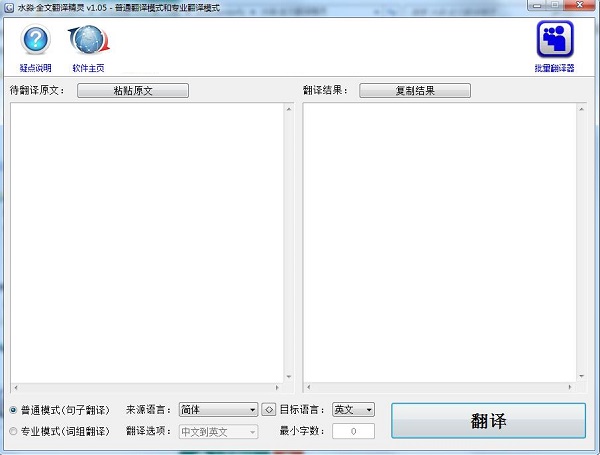Select 专业模式 (词组翻译) radio button
Viewport: 600px width, 455px height.
click(x=14, y=432)
